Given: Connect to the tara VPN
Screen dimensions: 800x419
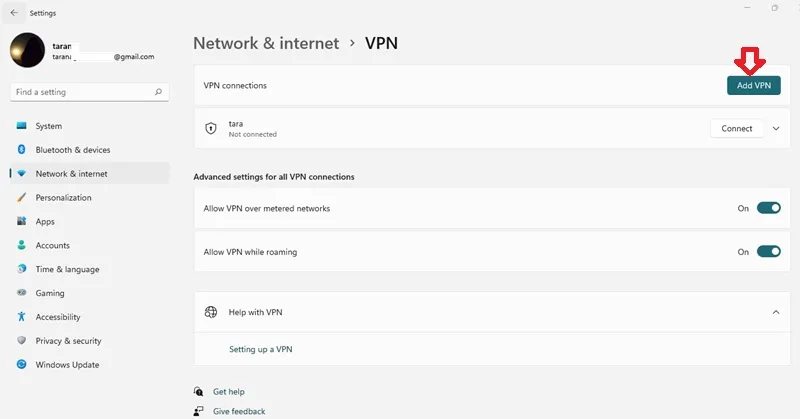Looking at the screenshot, I should (737, 129).
